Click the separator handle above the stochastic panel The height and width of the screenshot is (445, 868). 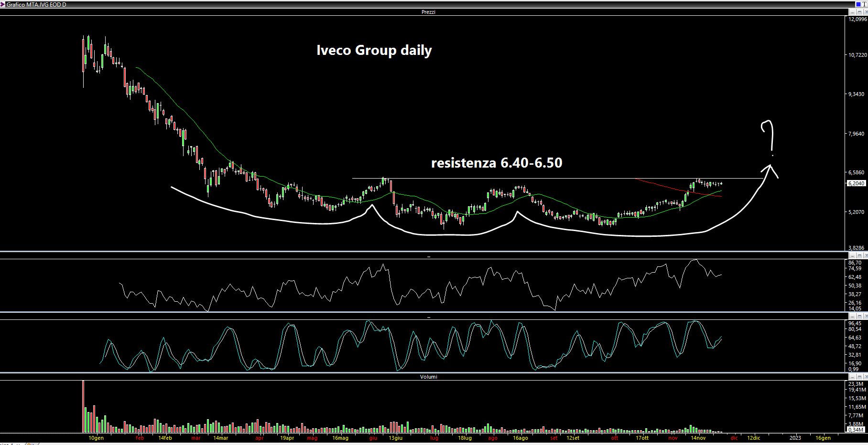click(428, 317)
